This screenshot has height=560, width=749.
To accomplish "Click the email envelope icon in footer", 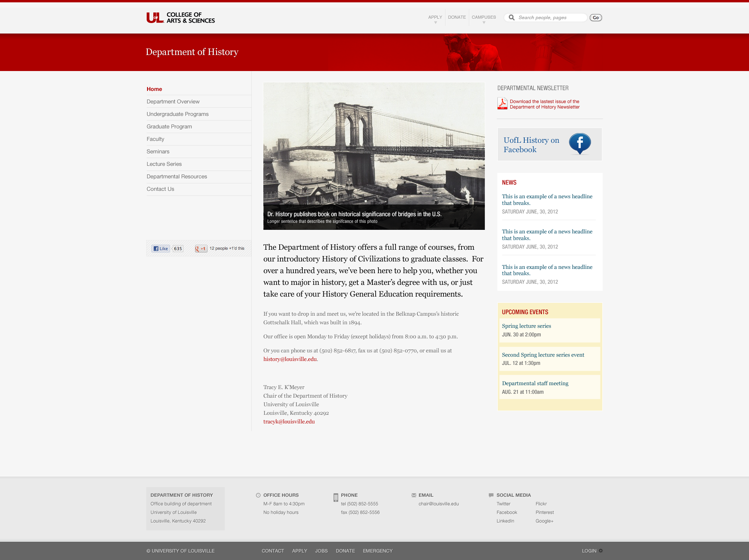I will click(x=414, y=495).
